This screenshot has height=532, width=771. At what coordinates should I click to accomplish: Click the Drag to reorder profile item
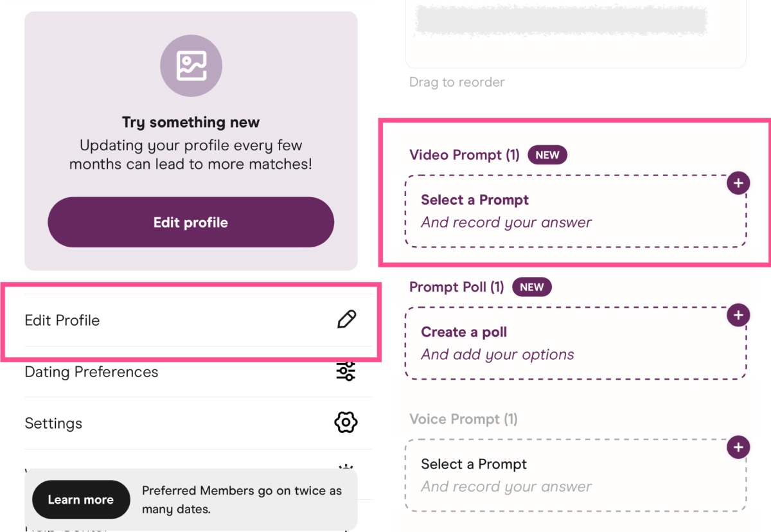click(456, 82)
